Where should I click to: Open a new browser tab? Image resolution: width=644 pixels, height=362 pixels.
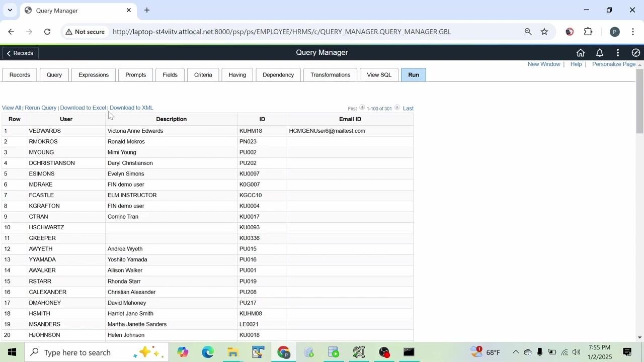[x=147, y=10]
